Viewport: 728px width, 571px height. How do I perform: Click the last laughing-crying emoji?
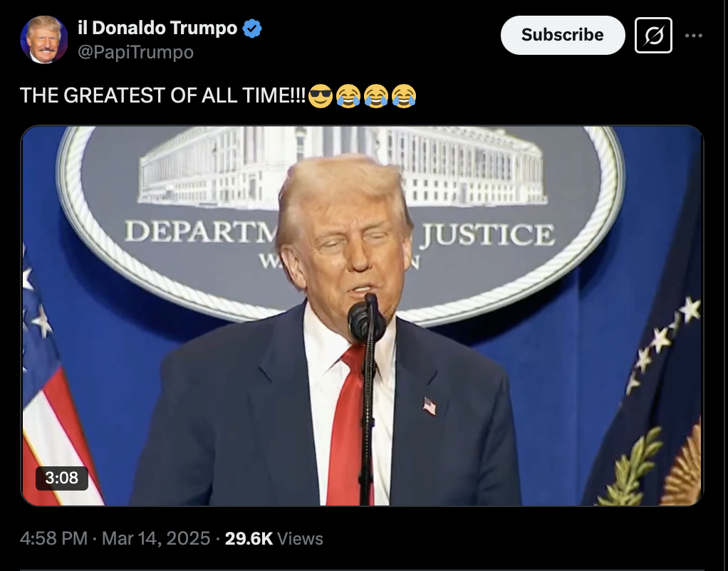[404, 95]
